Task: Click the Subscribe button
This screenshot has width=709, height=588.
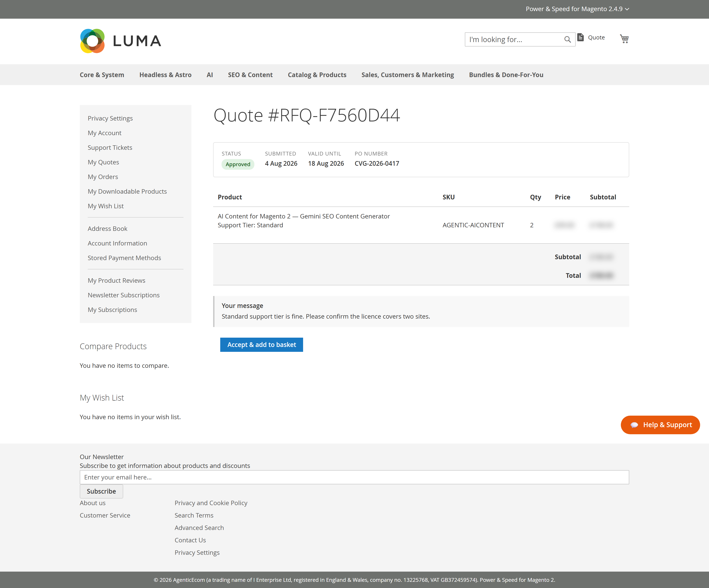Action: click(101, 491)
